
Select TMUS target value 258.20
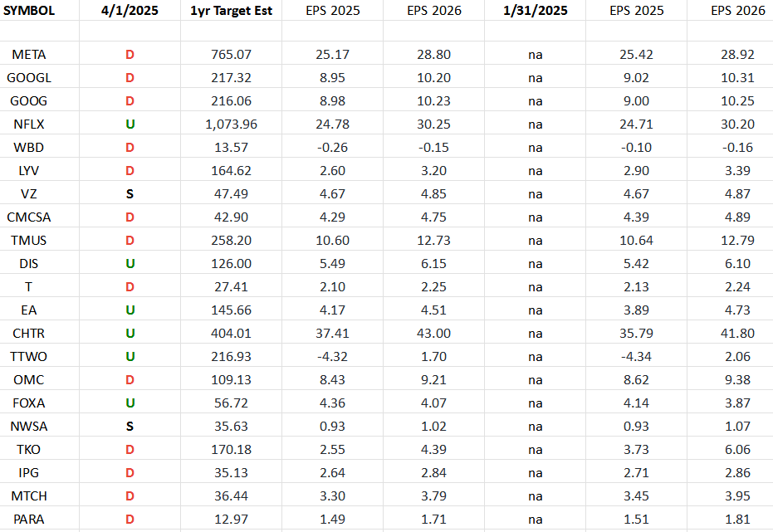[x=231, y=240]
